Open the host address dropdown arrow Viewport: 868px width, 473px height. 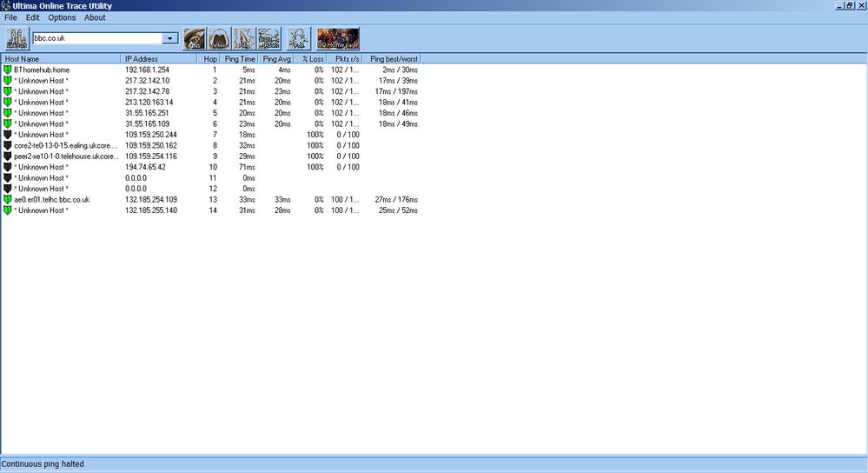(170, 38)
